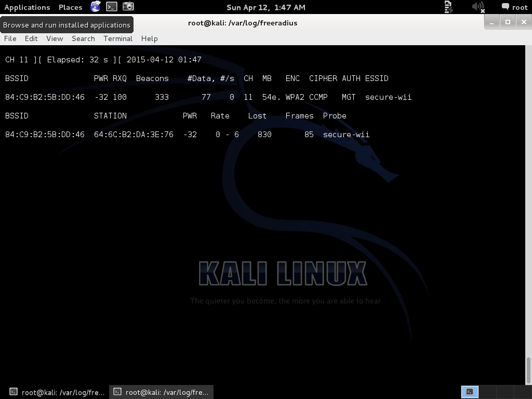Close the terminal window
Image resolution: width=532 pixels, height=399 pixels.
pyautogui.click(x=524, y=22)
